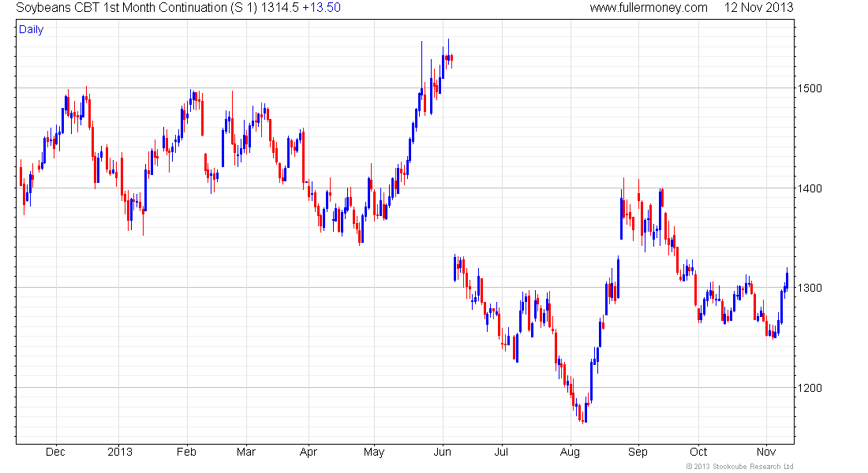
Task: Click the Daily interval label
Action: point(31,30)
